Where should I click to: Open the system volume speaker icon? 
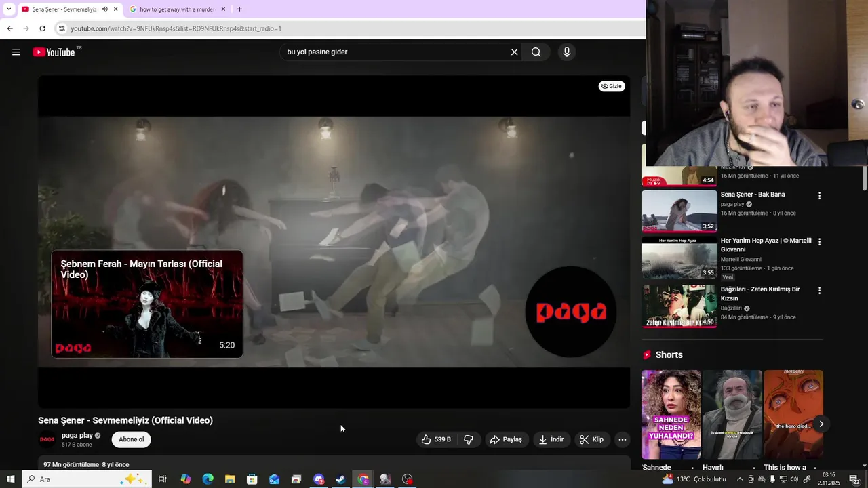click(x=795, y=479)
